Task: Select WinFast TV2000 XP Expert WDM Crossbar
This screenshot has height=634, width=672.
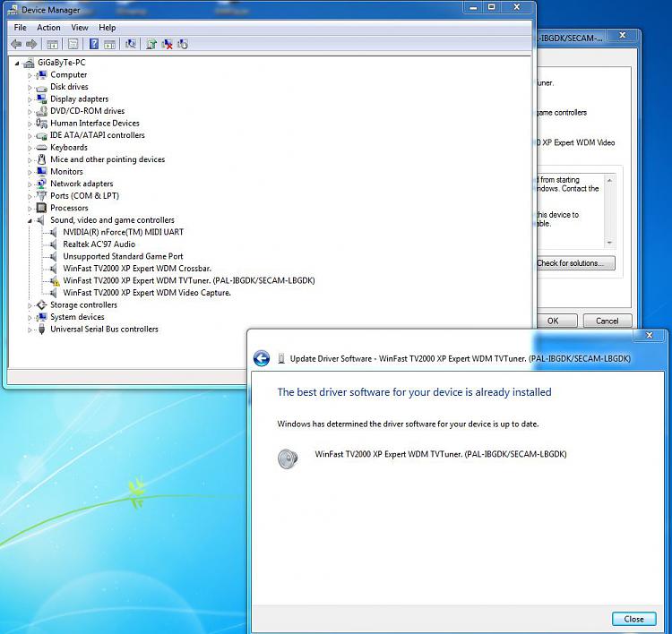Action: [x=137, y=268]
